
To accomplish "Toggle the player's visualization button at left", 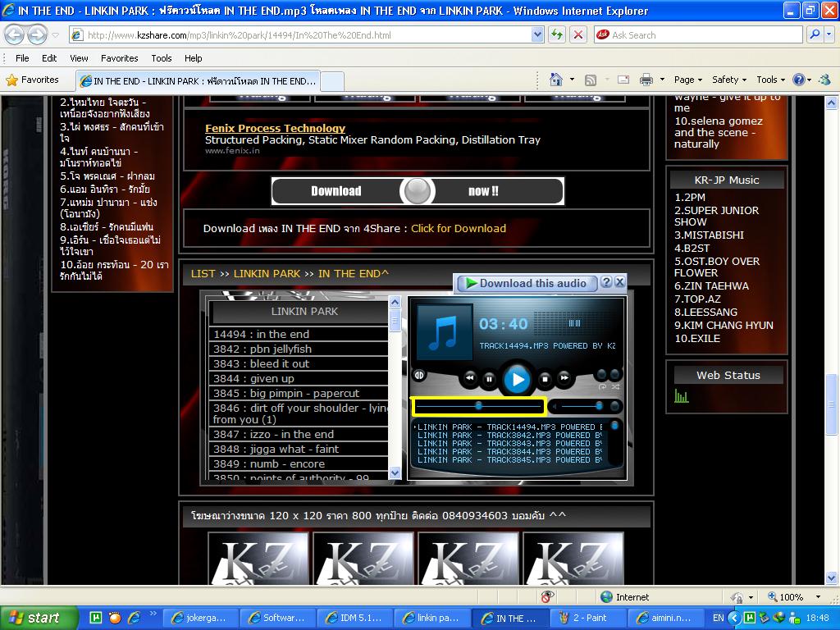I will [x=419, y=376].
